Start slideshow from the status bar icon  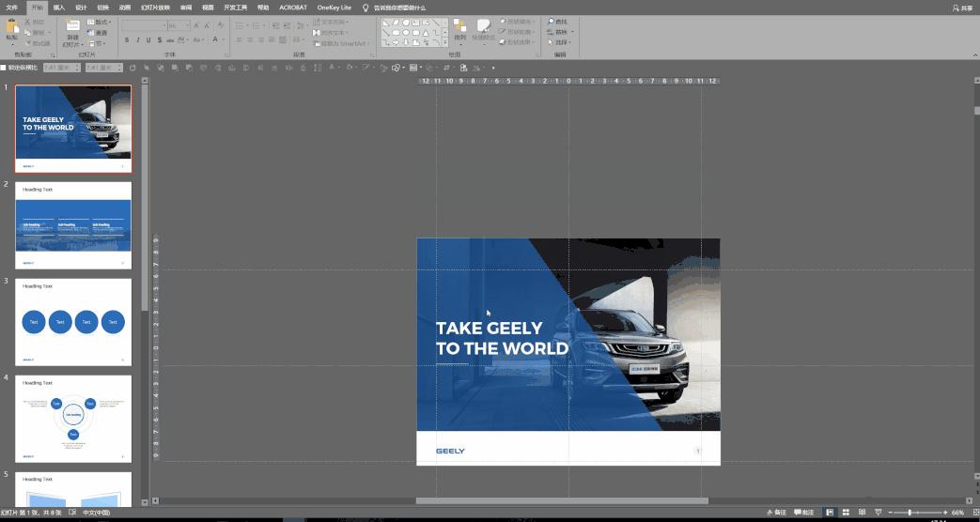tap(878, 513)
